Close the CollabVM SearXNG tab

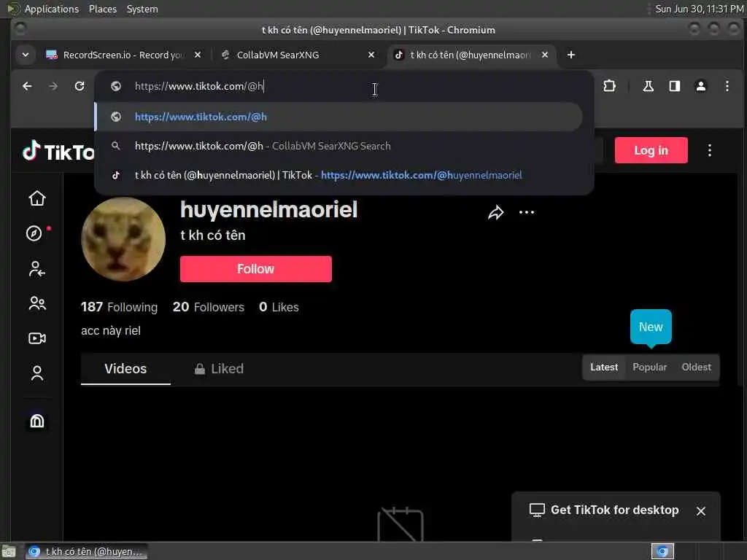click(x=371, y=55)
